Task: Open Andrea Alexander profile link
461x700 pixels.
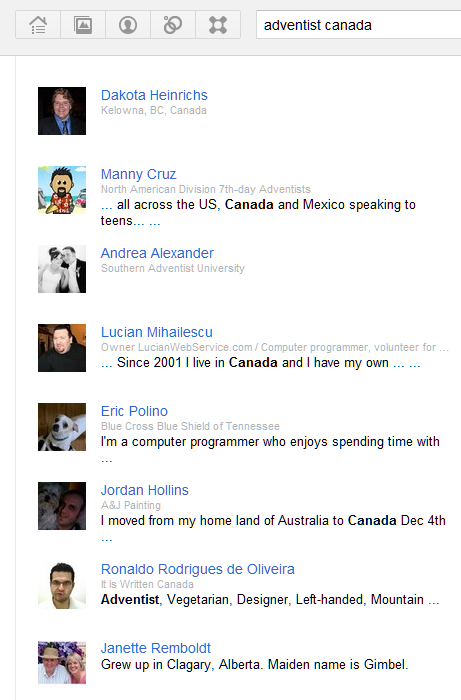Action: 157,253
